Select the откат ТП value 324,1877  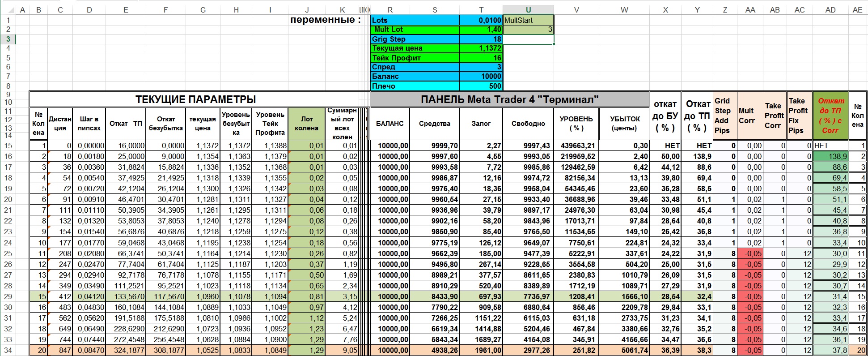126,350
